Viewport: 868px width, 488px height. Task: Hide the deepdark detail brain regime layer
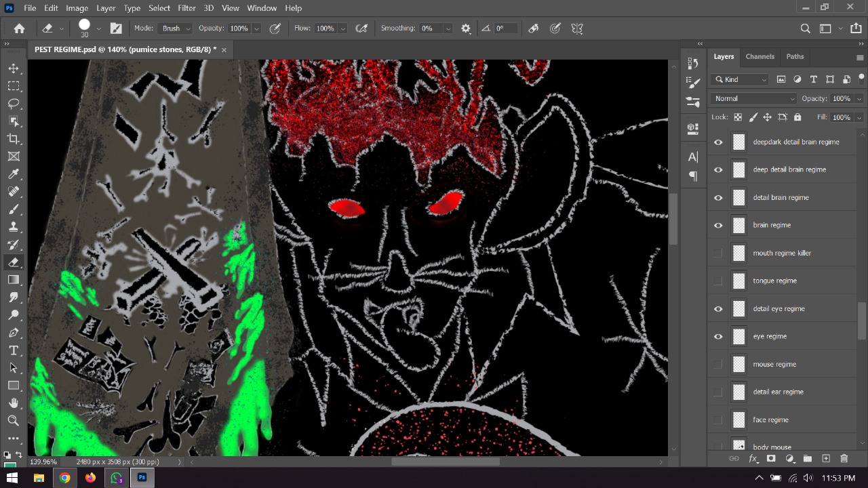(x=718, y=142)
